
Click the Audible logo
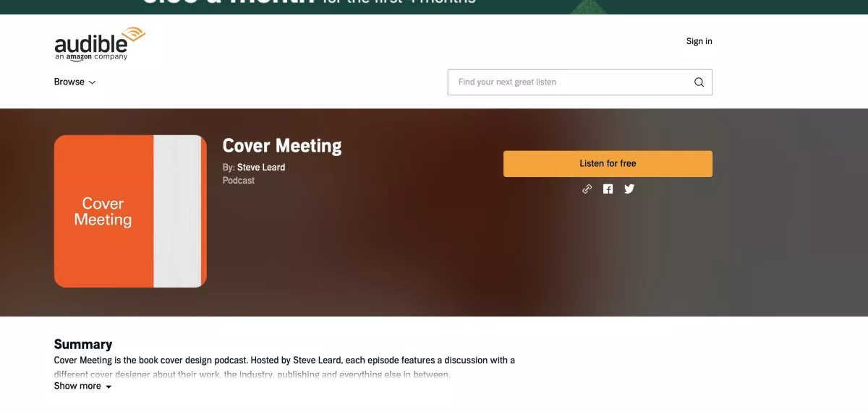(x=100, y=44)
